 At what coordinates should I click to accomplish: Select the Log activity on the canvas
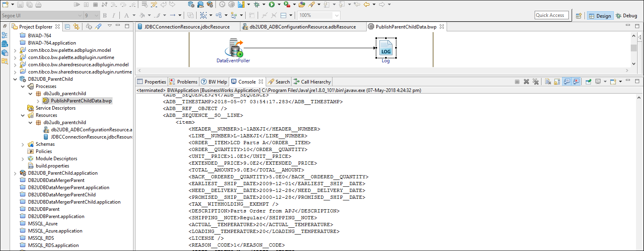(386, 50)
